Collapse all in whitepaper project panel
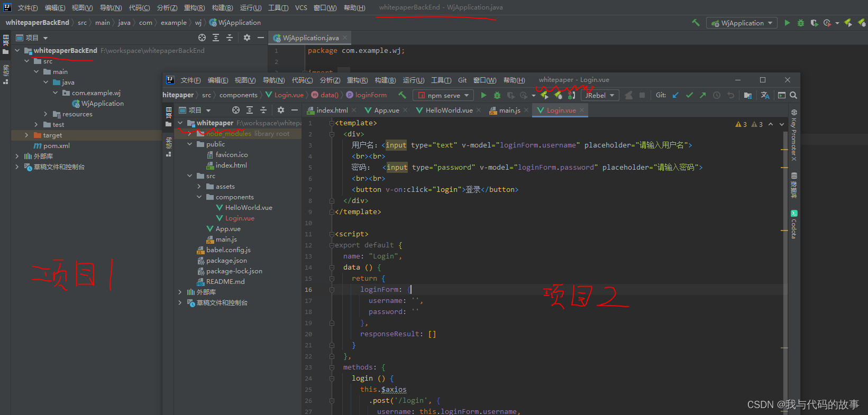This screenshot has width=868, height=415. tap(263, 110)
